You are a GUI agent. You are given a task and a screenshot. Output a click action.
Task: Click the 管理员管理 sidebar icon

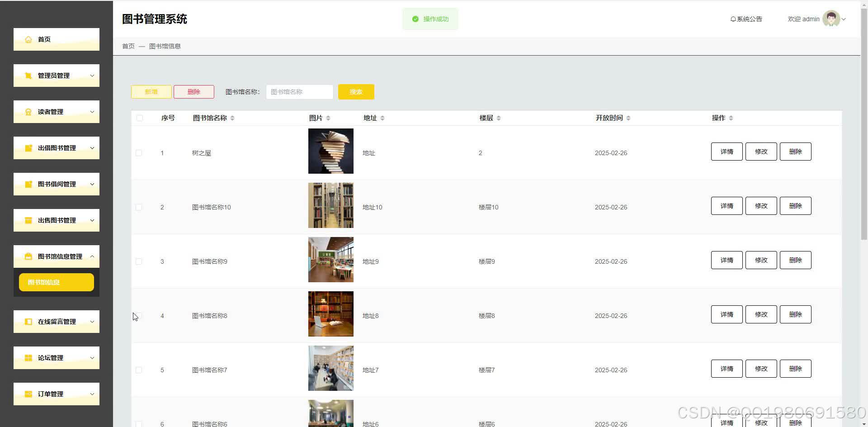(x=28, y=76)
